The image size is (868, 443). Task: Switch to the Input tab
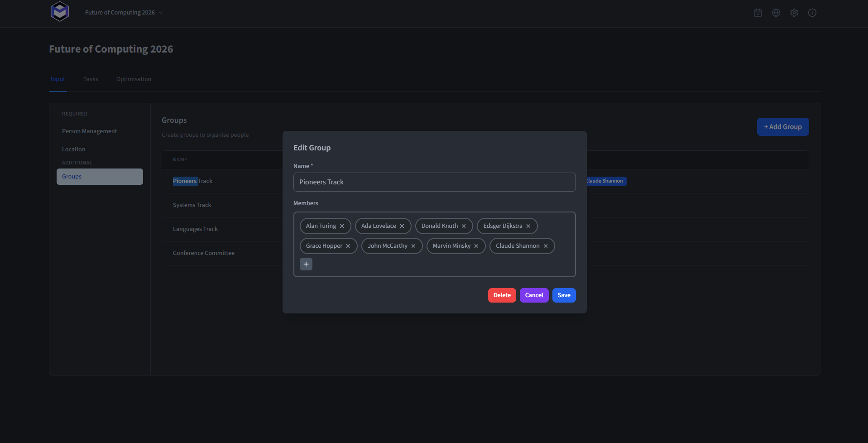coord(58,79)
